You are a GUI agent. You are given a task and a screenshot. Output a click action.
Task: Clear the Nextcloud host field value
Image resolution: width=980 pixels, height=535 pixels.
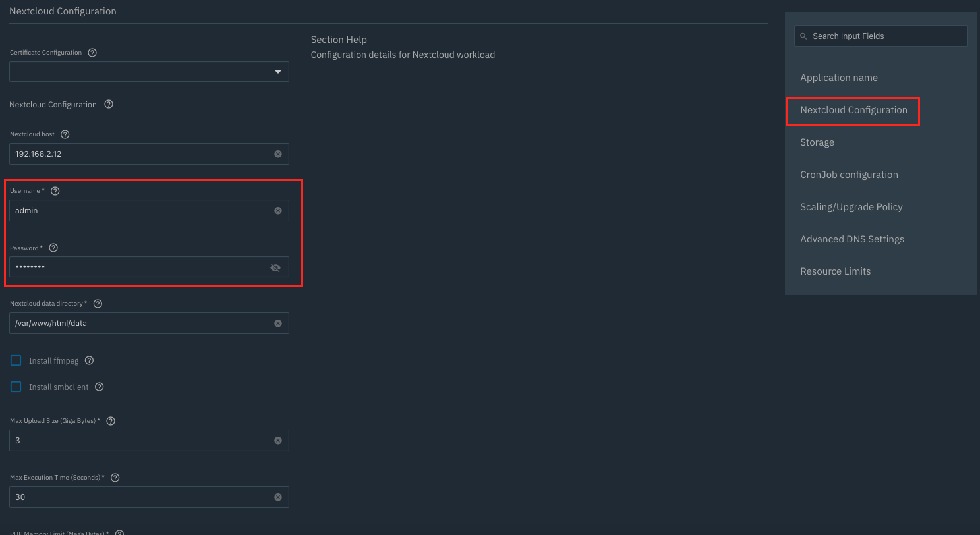[277, 154]
